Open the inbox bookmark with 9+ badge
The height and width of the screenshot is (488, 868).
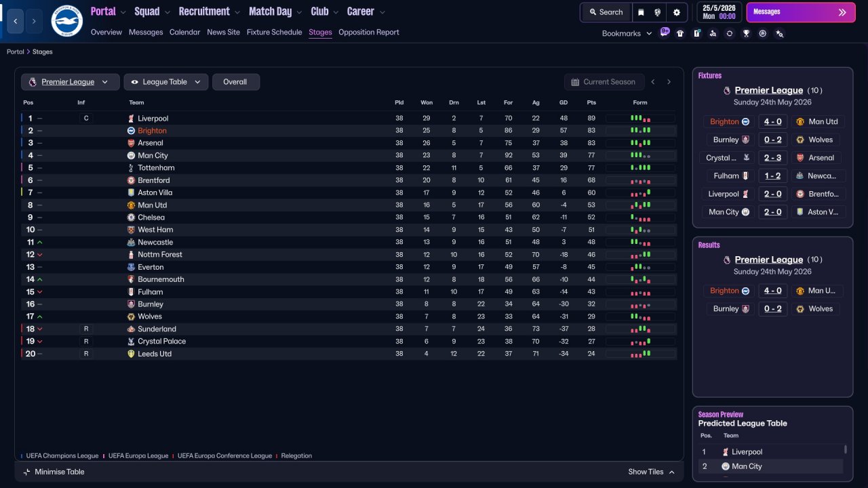(665, 33)
